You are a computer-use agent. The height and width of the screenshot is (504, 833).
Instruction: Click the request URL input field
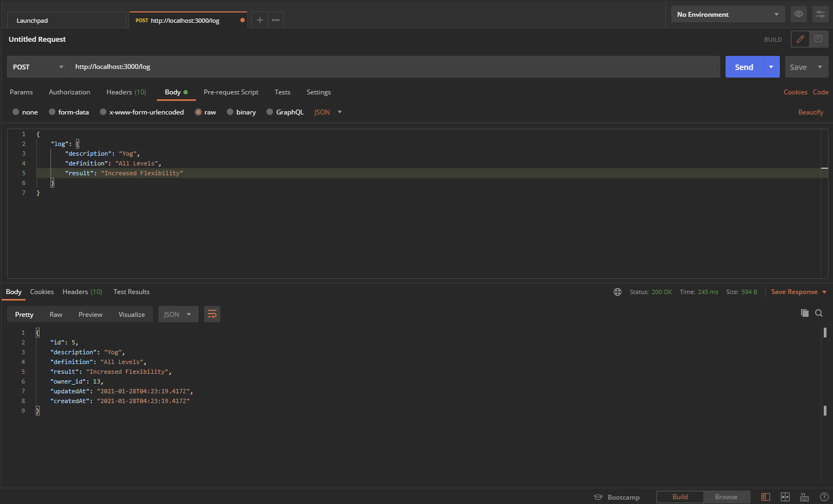pos(395,67)
